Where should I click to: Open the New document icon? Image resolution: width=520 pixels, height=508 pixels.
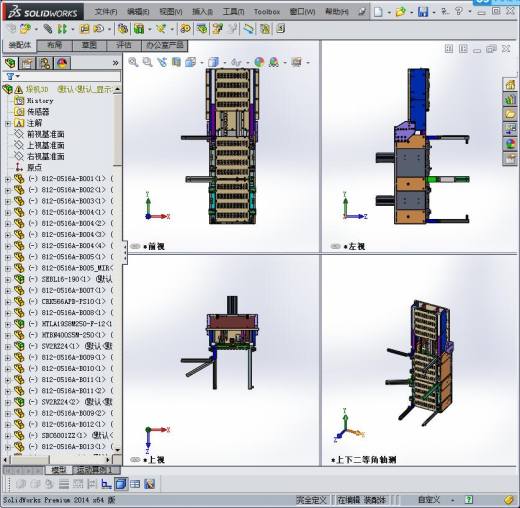click(378, 12)
